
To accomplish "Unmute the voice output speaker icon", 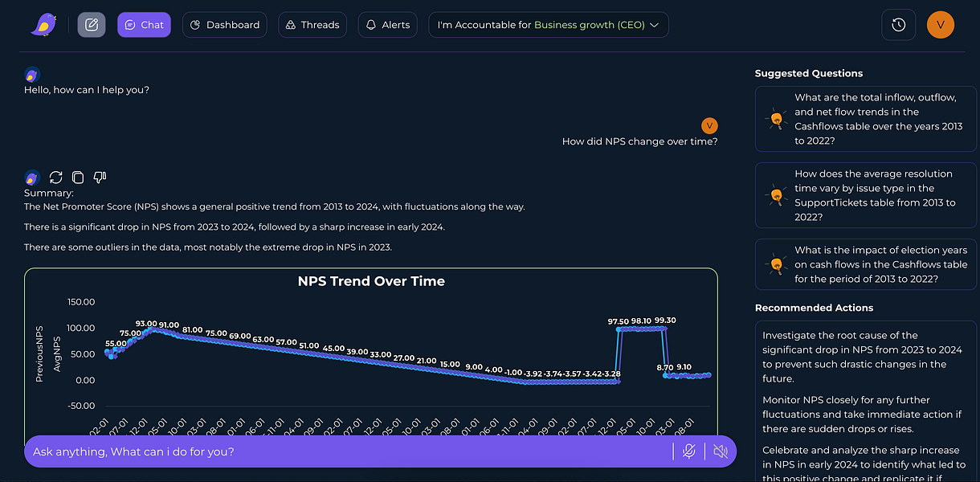I will [x=720, y=451].
